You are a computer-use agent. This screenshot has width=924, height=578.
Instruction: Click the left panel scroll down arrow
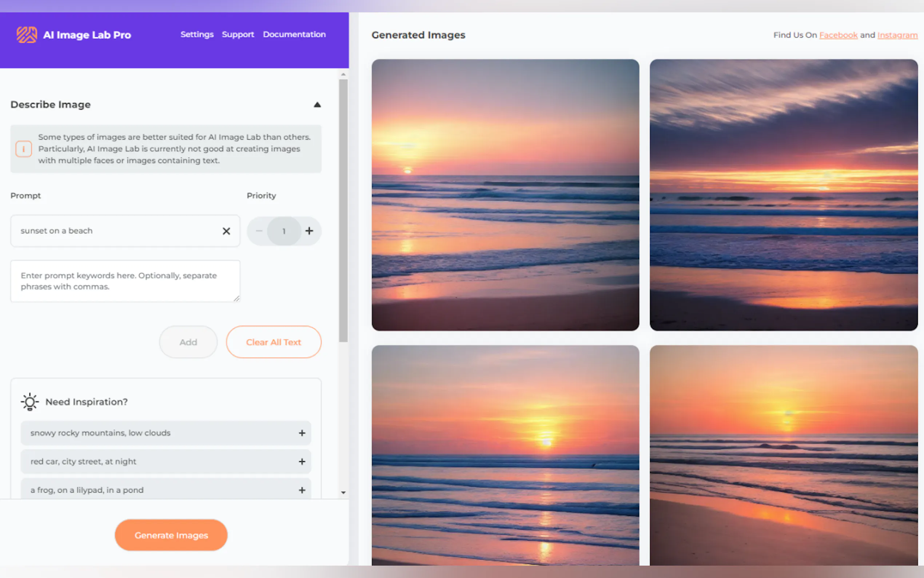point(343,493)
